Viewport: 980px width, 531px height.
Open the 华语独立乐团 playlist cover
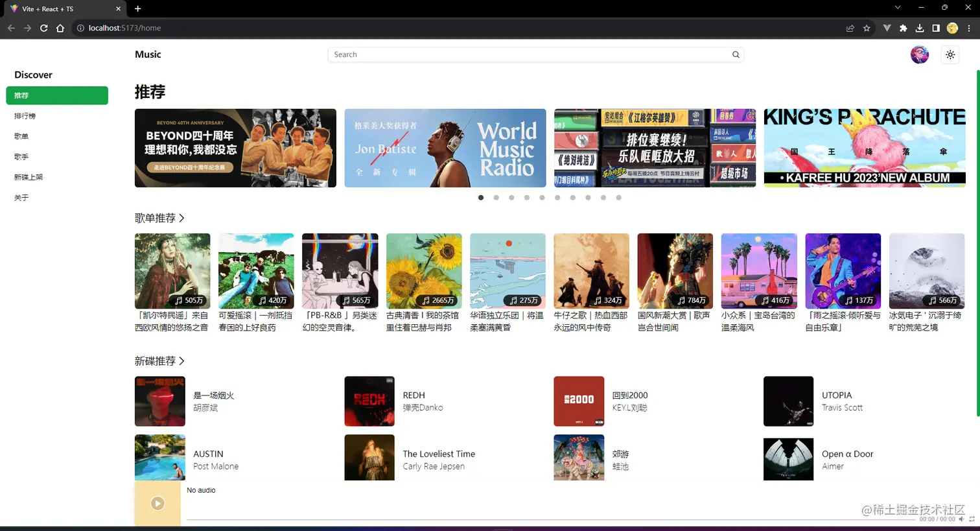tap(507, 271)
